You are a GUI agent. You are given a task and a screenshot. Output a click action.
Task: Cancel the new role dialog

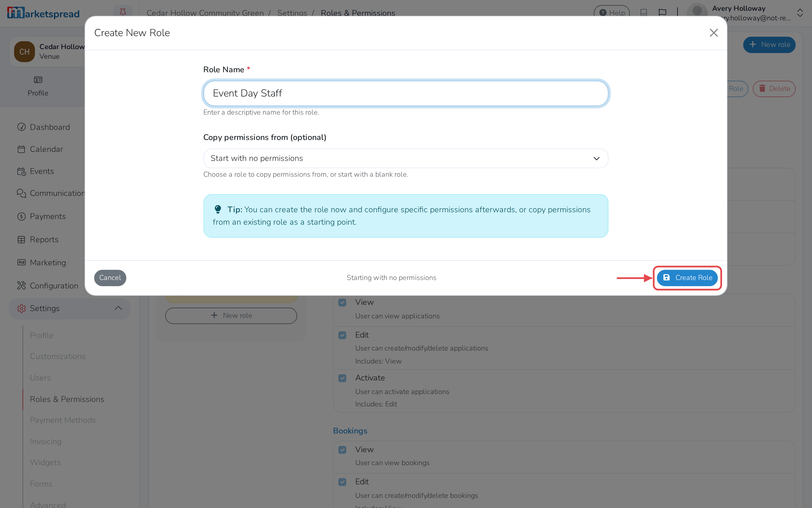[x=110, y=277]
